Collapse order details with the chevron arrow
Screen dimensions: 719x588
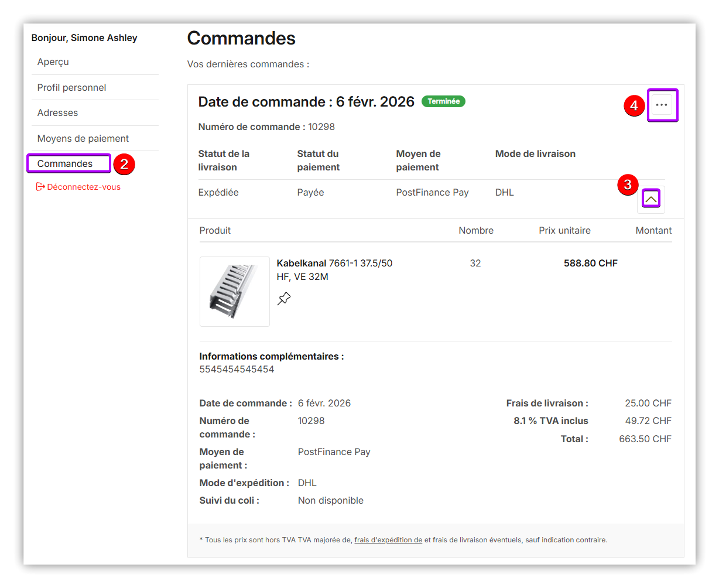pos(650,199)
